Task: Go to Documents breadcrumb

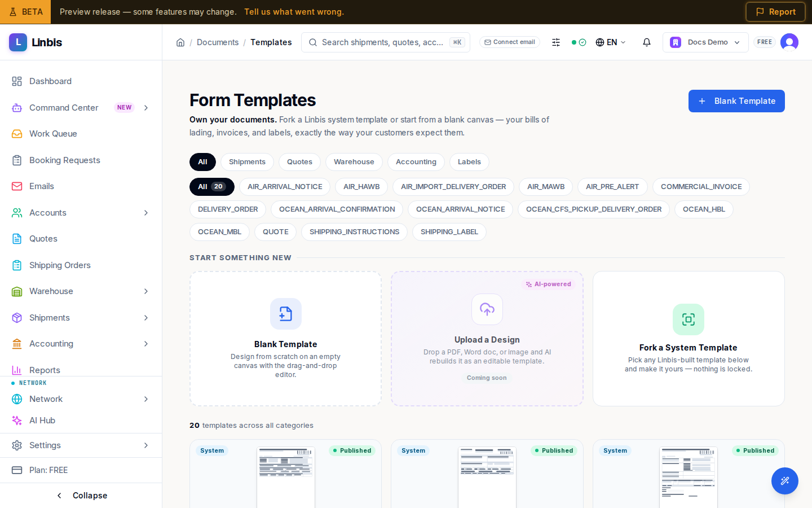Action: pos(218,42)
